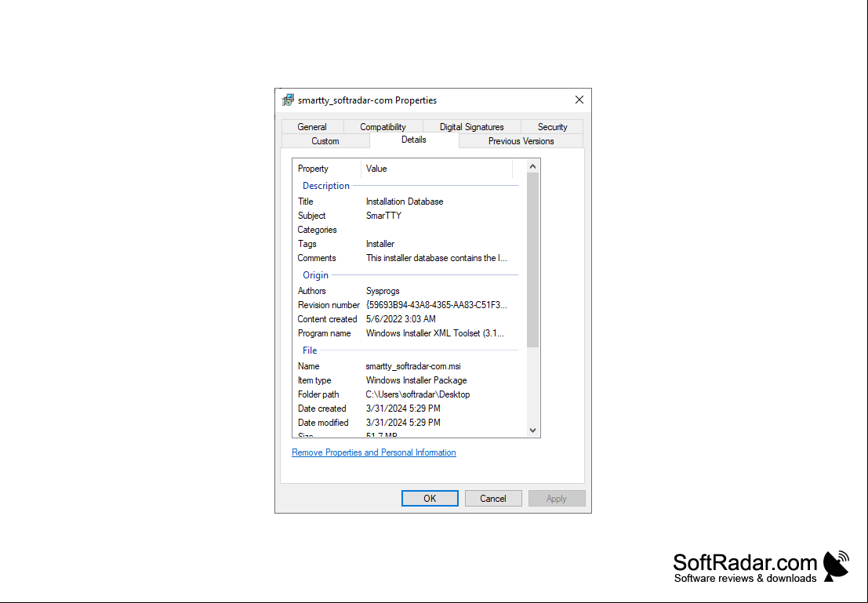This screenshot has height=603, width=868.
Task: Open the Custom tab
Action: click(x=325, y=141)
